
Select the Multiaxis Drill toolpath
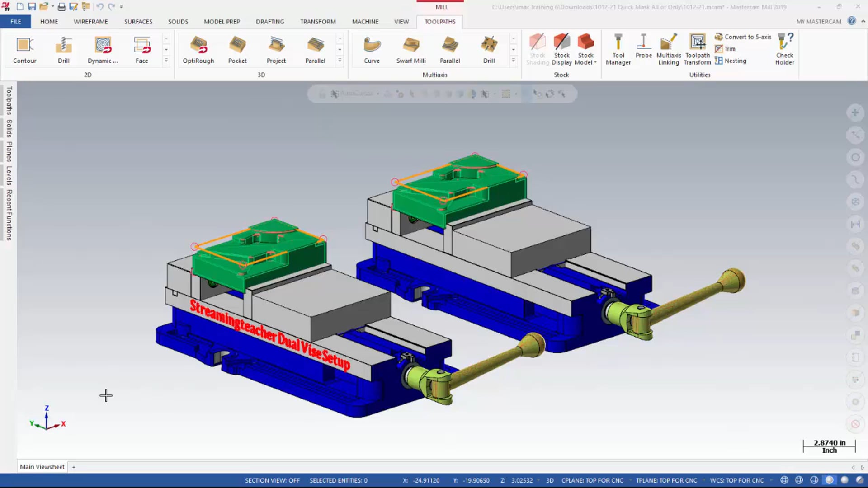point(489,50)
